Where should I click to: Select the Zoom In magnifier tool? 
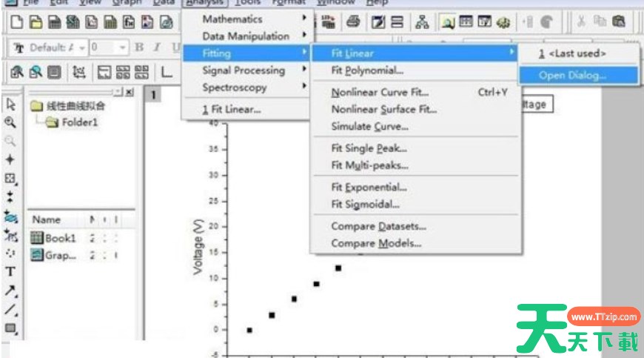click(x=10, y=122)
